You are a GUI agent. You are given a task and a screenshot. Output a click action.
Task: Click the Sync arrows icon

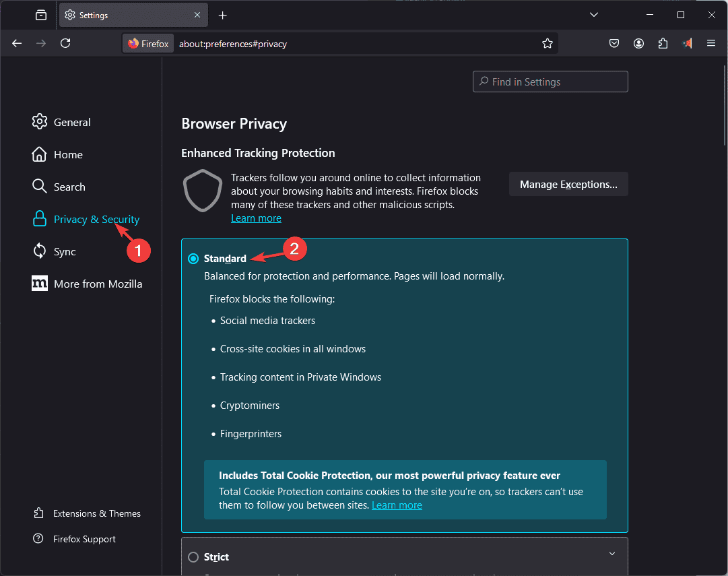[40, 251]
